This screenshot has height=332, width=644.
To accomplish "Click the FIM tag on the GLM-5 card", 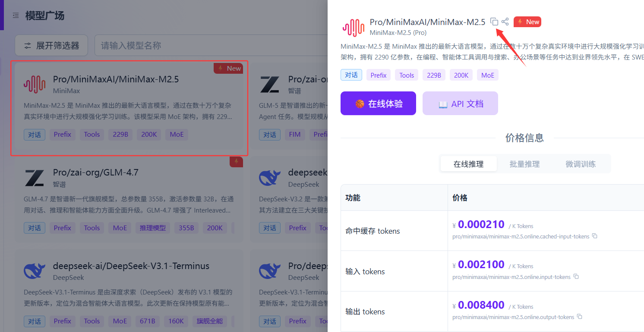I will tap(295, 135).
